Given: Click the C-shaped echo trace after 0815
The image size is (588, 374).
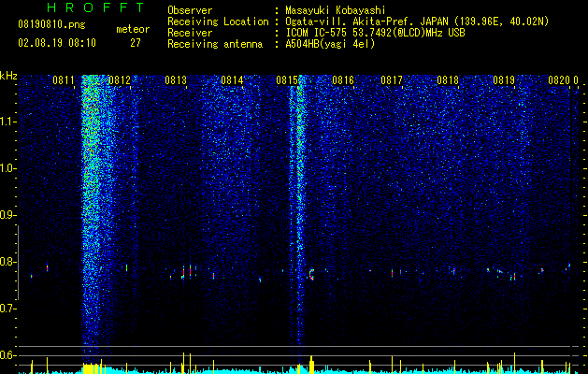Looking at the screenshot, I should [311, 274].
